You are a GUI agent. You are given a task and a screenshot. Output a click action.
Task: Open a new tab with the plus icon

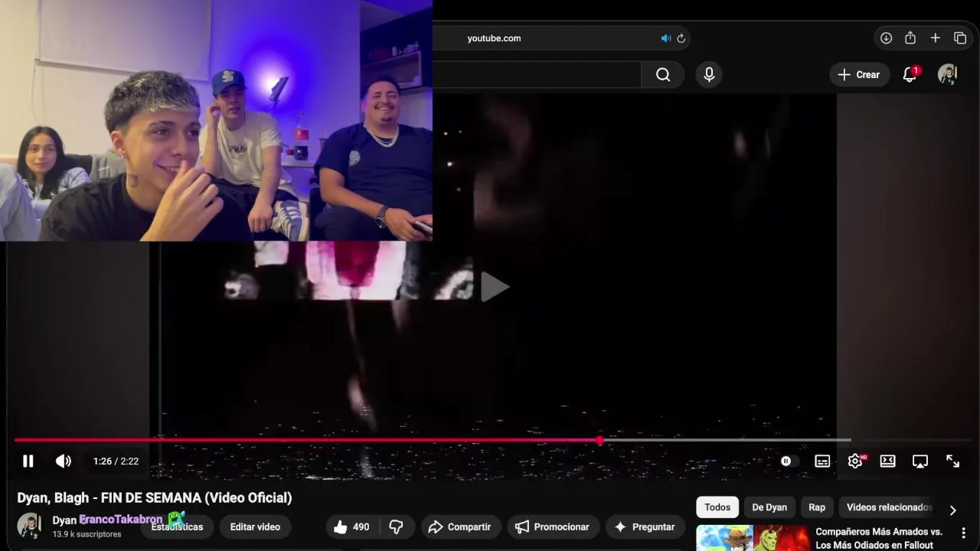coord(935,37)
